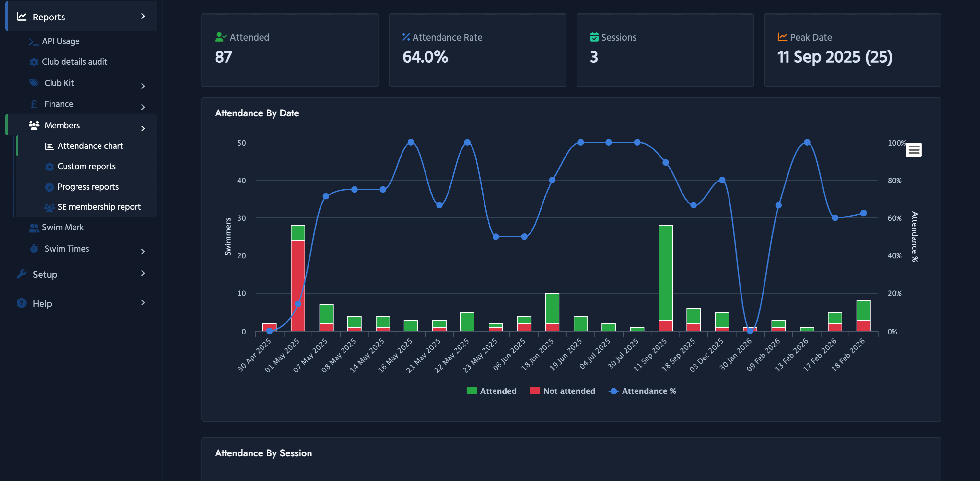Click the Setup menu label
The image size is (980, 481).
[x=45, y=274]
